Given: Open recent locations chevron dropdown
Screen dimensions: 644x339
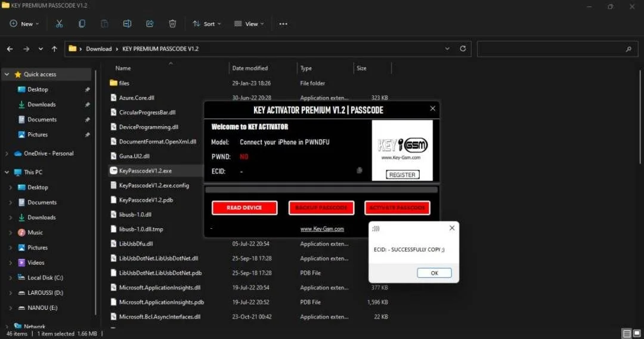Looking at the screenshot, I should [41, 49].
